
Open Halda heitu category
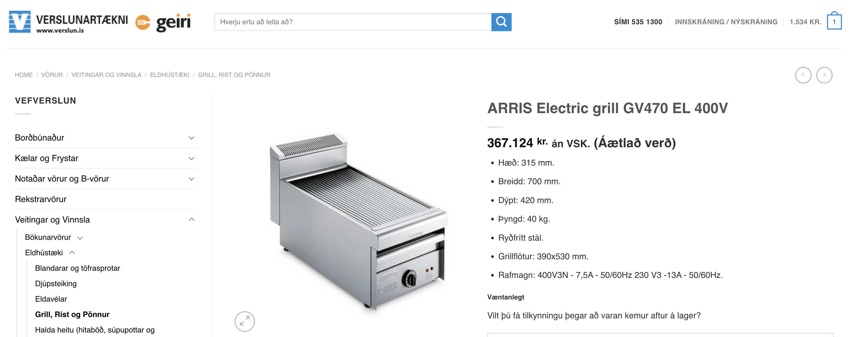point(95,330)
